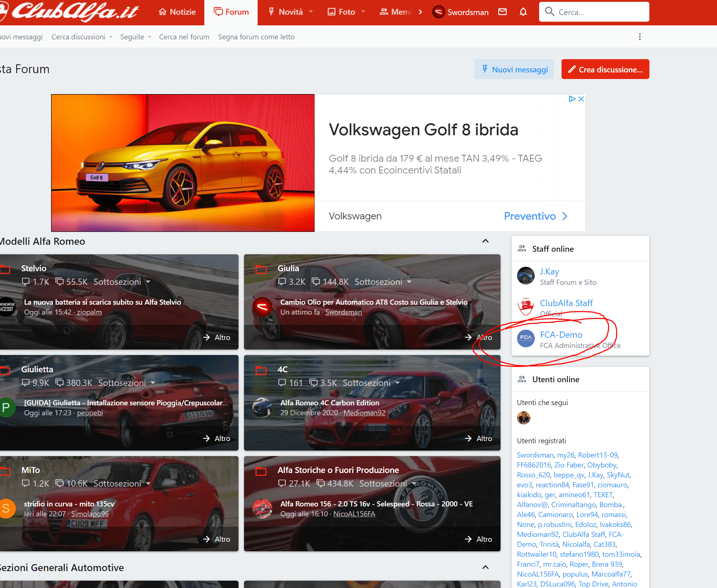Open the three-dot more options menu
The width and height of the screenshot is (717, 588).
(640, 37)
